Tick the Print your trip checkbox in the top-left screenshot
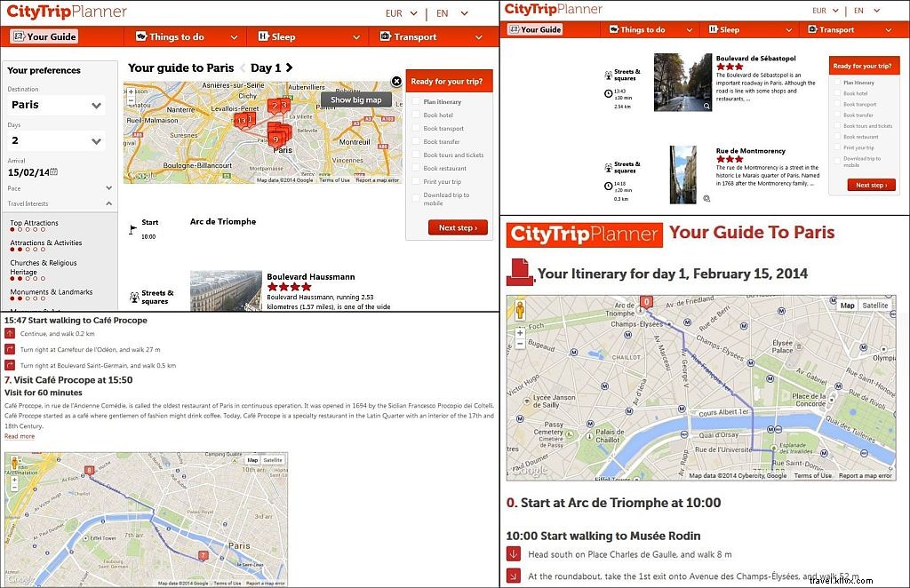The image size is (910, 588). click(x=416, y=181)
